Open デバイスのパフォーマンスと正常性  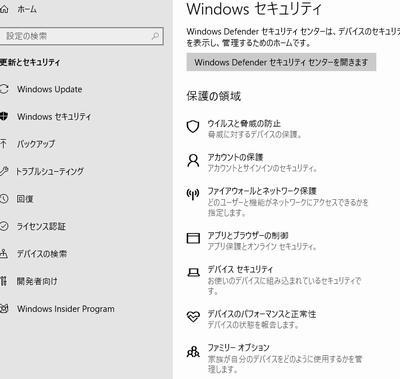pyautogui.click(x=262, y=314)
